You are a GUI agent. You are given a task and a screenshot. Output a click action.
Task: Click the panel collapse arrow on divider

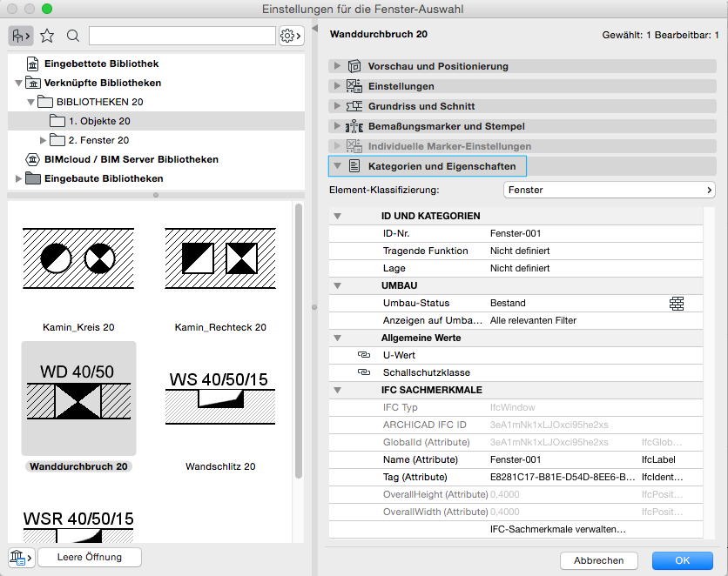[314, 29]
